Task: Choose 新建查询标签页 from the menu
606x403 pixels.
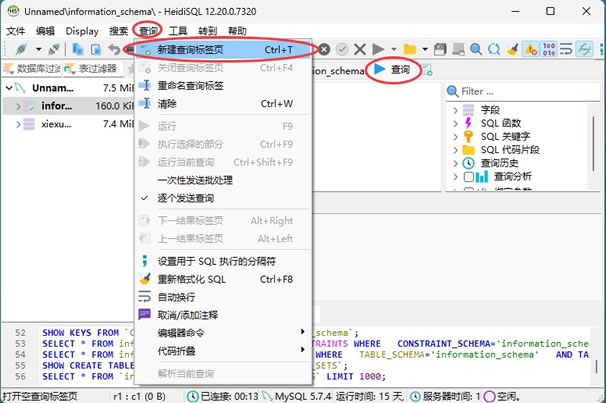Action: [x=223, y=49]
